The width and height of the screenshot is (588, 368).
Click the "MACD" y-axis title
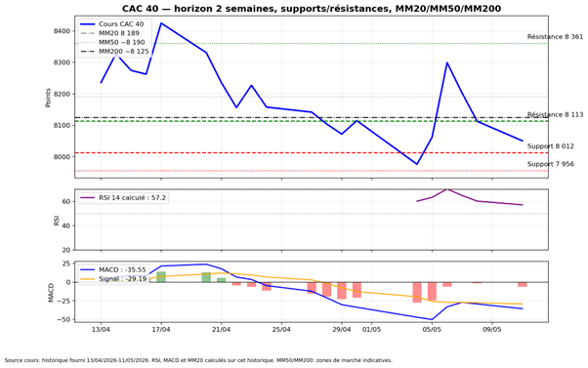pyautogui.click(x=52, y=293)
